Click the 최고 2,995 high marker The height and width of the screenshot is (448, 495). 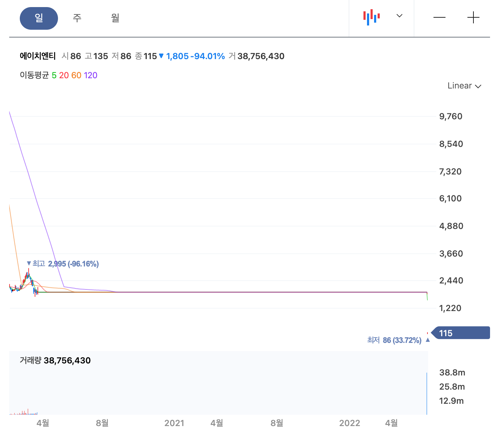[x=63, y=264]
